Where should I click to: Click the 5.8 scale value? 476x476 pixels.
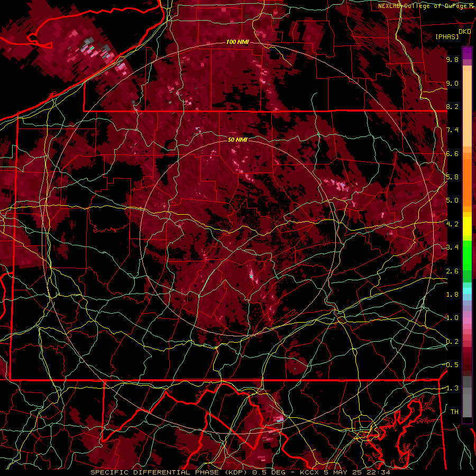coord(452,177)
